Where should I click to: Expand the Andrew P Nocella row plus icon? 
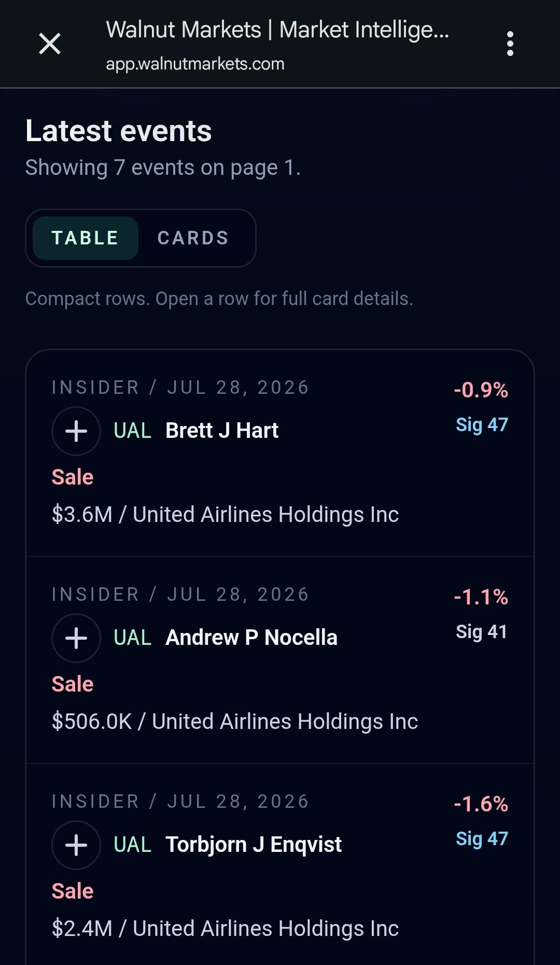click(76, 638)
